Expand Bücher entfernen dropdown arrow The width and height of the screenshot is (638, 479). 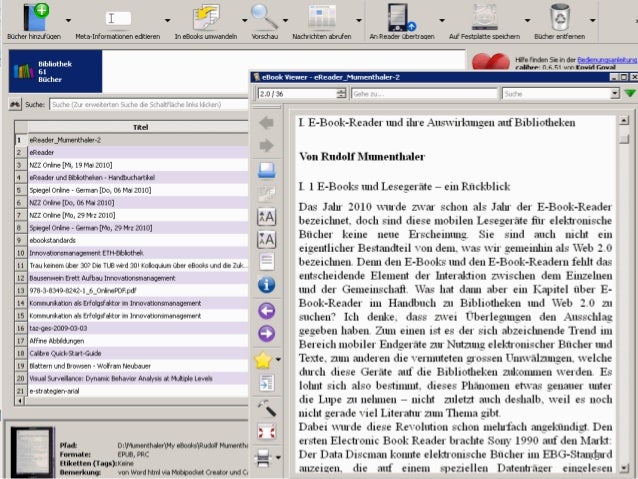[x=593, y=20]
